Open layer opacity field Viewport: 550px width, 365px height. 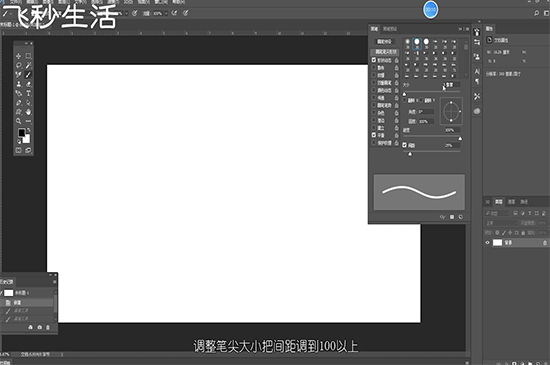point(542,223)
